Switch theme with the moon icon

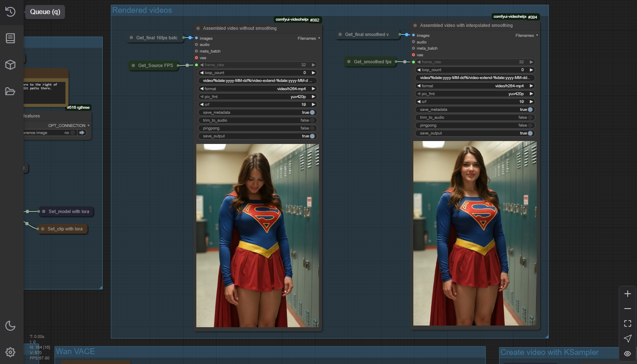(10, 326)
